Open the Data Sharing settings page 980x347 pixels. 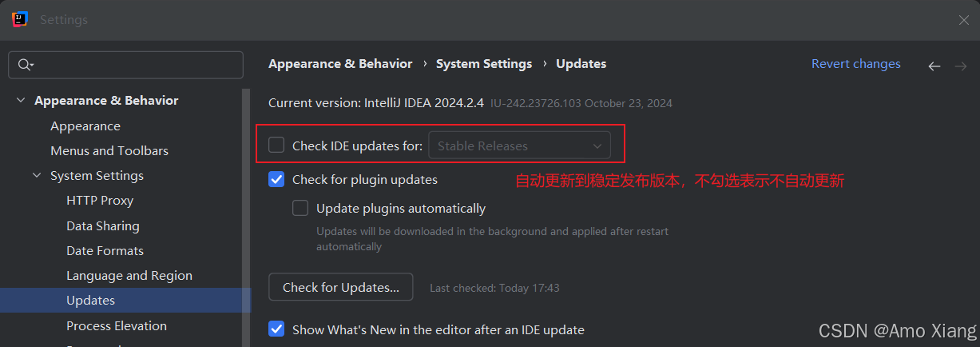click(x=103, y=225)
